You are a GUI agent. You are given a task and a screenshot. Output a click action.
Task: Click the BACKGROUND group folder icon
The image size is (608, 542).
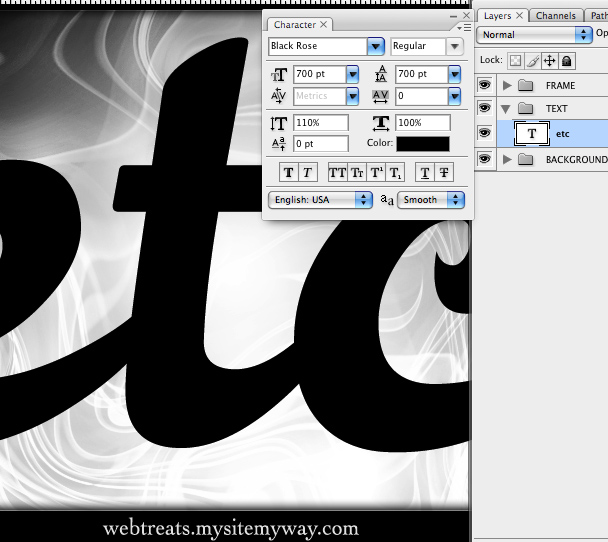click(x=526, y=159)
